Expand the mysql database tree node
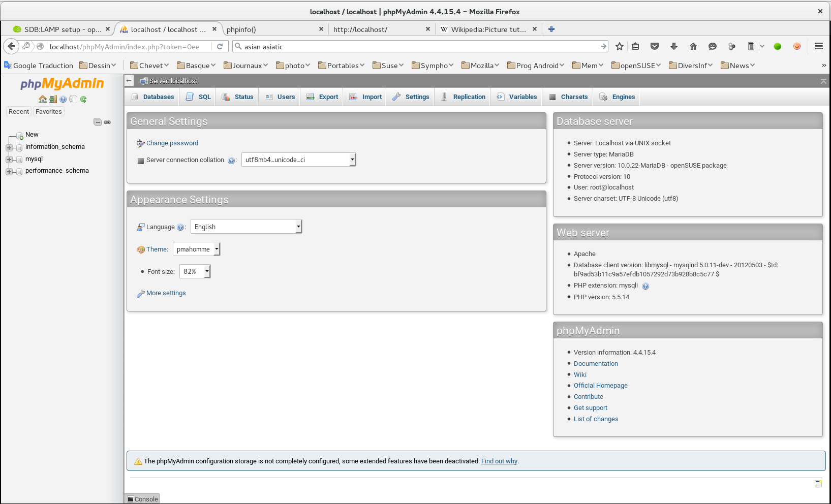The height and width of the screenshot is (504, 831). pyautogui.click(x=9, y=159)
